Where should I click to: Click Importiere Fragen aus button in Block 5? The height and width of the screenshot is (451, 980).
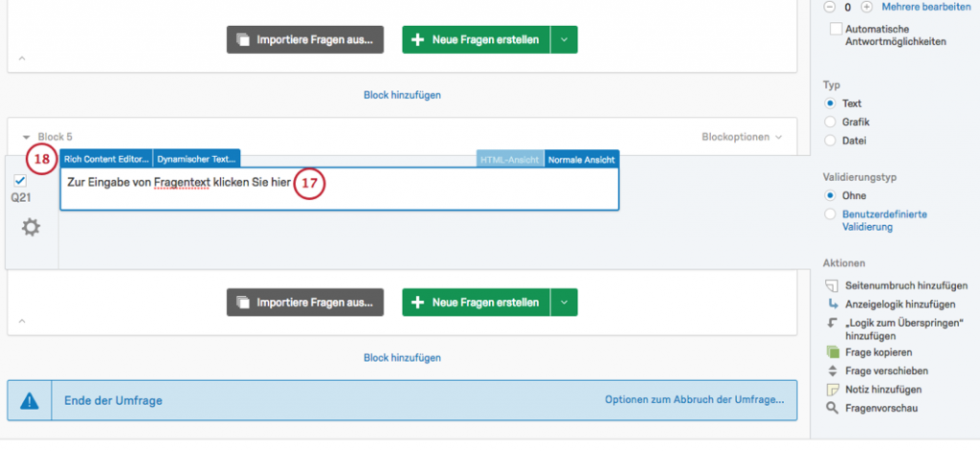pyautogui.click(x=305, y=303)
